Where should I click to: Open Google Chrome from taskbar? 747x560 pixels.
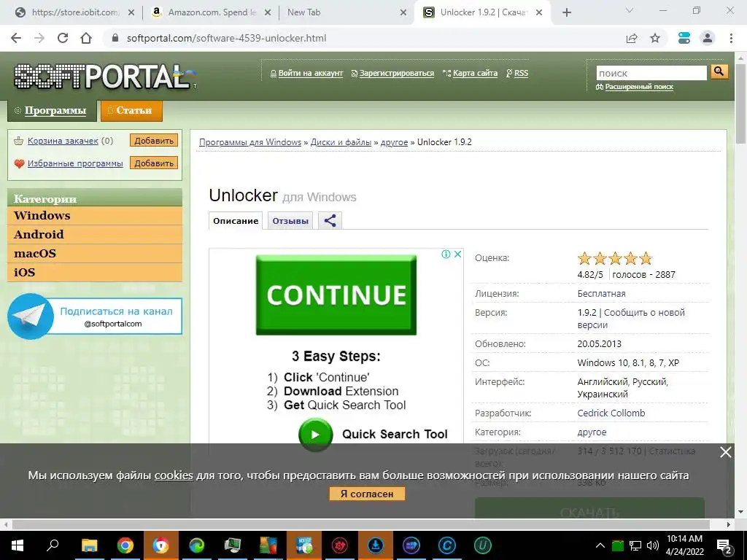tap(125, 545)
